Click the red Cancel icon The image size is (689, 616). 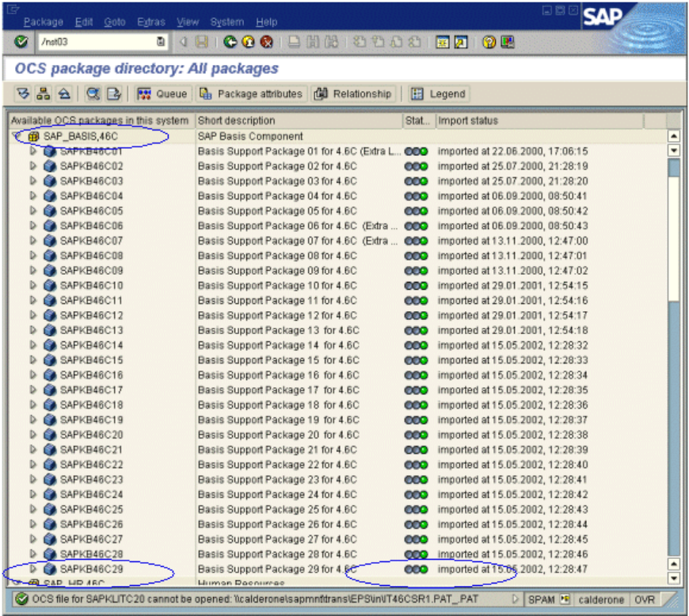266,42
